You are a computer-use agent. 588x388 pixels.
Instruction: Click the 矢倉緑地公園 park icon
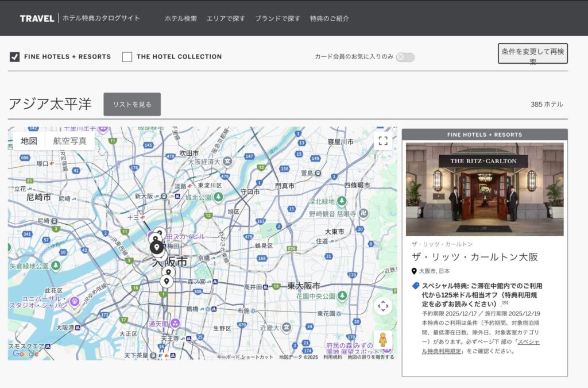56,266
